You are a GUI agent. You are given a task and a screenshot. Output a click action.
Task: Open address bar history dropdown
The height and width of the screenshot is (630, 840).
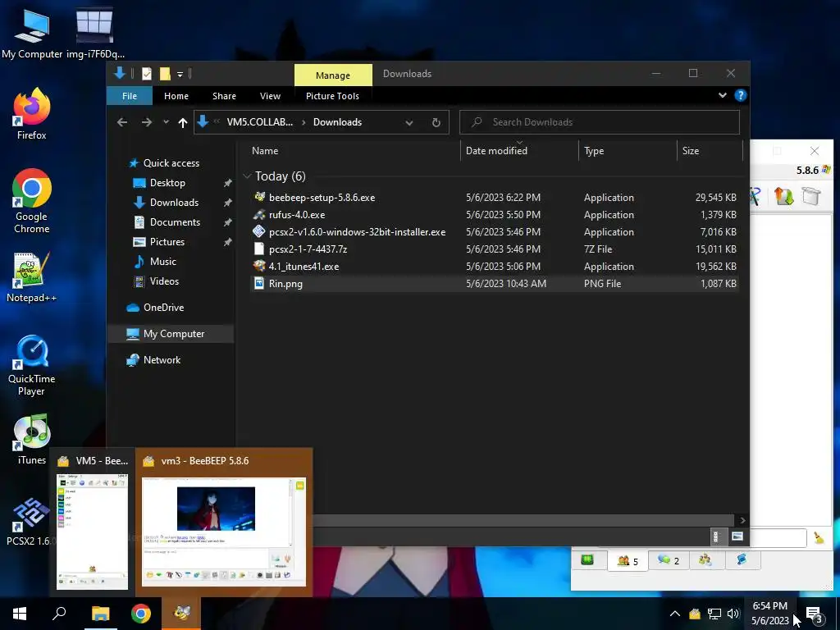[x=409, y=123]
